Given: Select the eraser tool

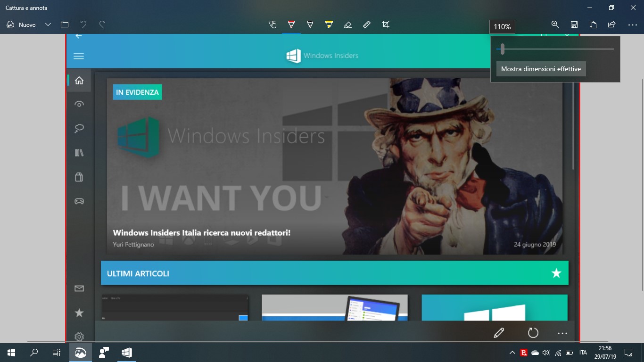Looking at the screenshot, I should (348, 25).
